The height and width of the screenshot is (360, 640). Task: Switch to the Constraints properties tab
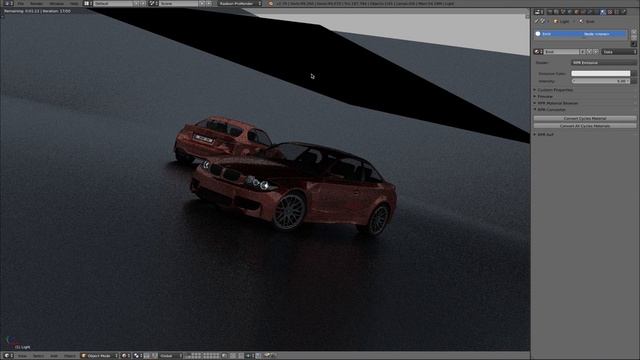click(x=583, y=12)
